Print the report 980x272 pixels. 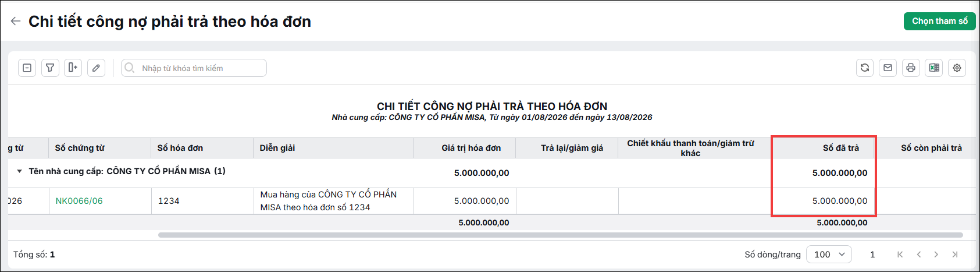tap(911, 68)
